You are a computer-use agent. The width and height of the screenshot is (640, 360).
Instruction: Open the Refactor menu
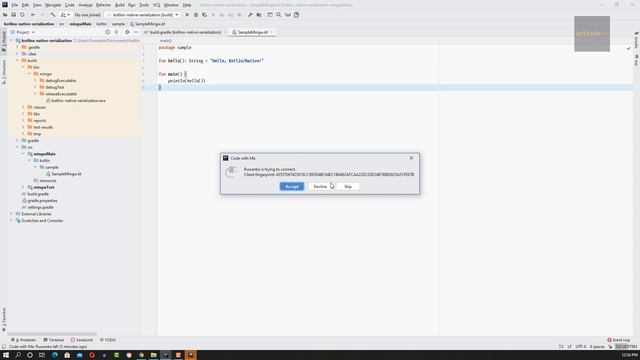click(103, 5)
